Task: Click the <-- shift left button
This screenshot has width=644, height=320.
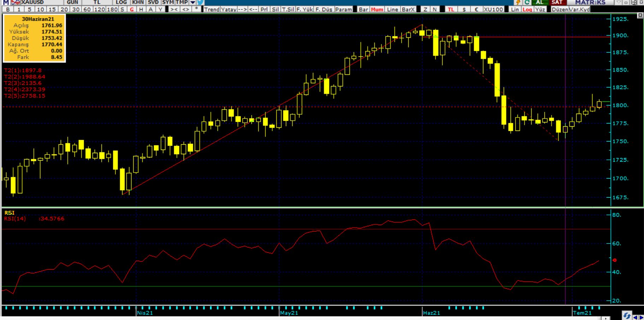Action: 253,10
